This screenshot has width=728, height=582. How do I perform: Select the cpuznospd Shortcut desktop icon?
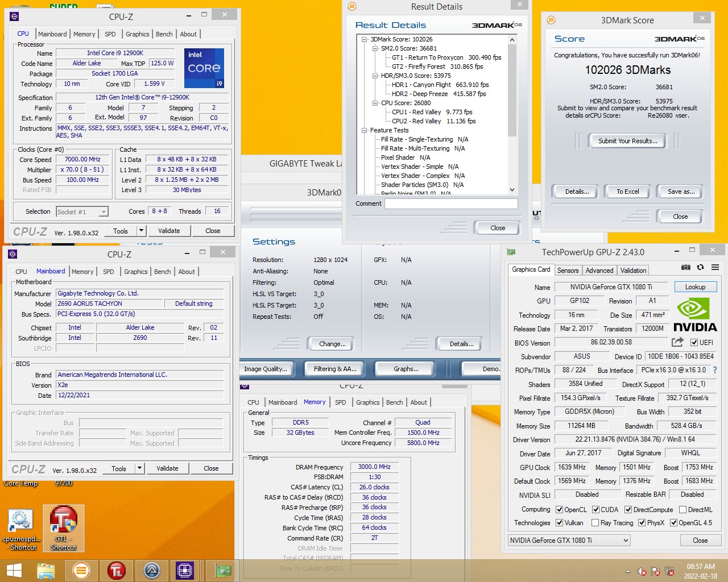click(x=21, y=530)
